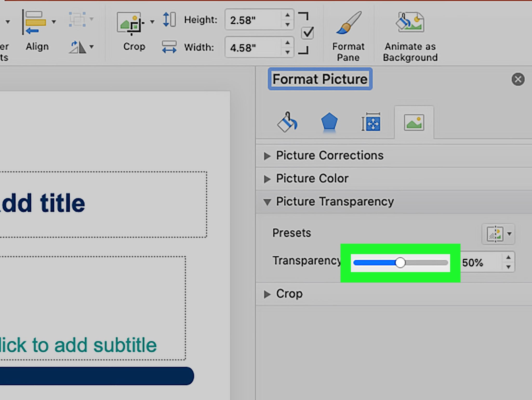Select the Picture tab icon
The image size is (532, 400).
(414, 122)
